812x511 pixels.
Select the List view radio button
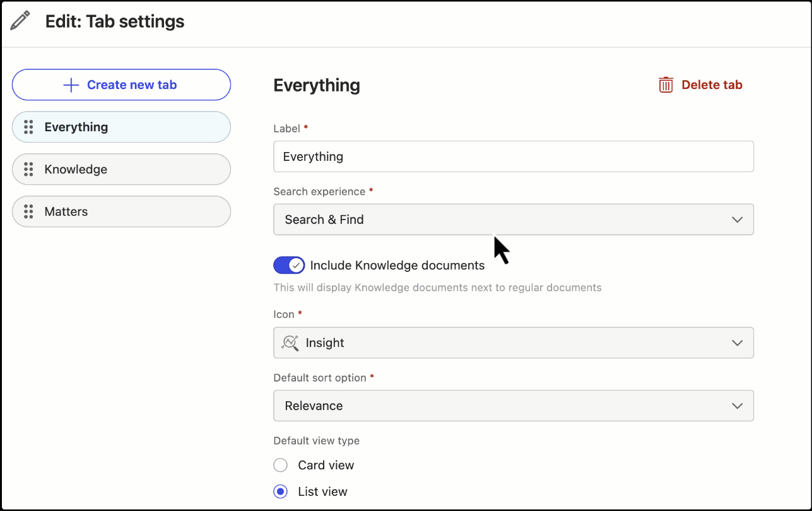point(280,491)
